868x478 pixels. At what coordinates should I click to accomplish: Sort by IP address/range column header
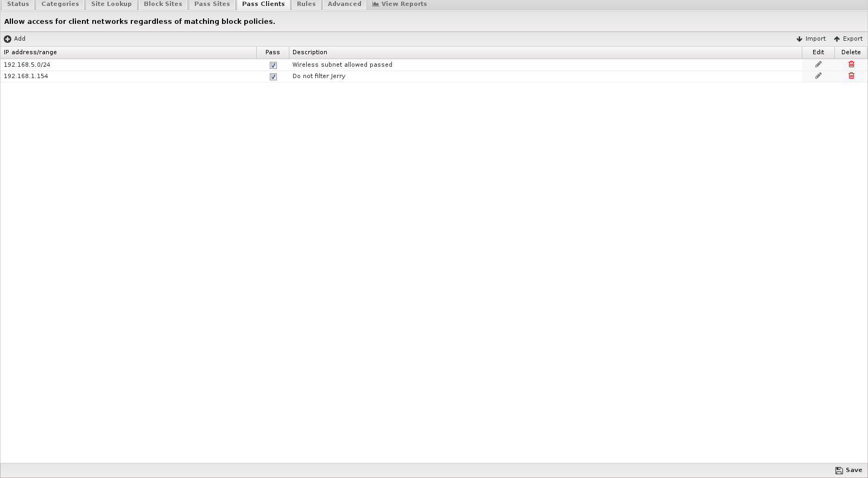(x=128, y=53)
